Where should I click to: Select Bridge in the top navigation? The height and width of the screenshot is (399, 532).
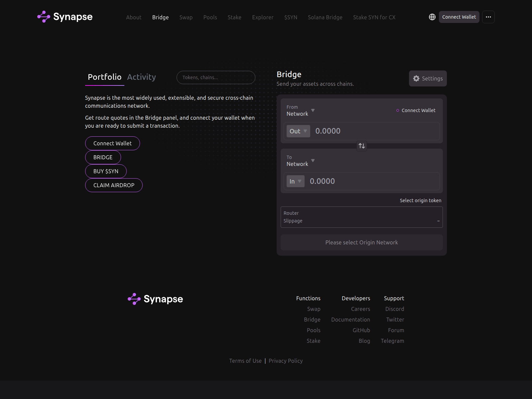coord(160,17)
